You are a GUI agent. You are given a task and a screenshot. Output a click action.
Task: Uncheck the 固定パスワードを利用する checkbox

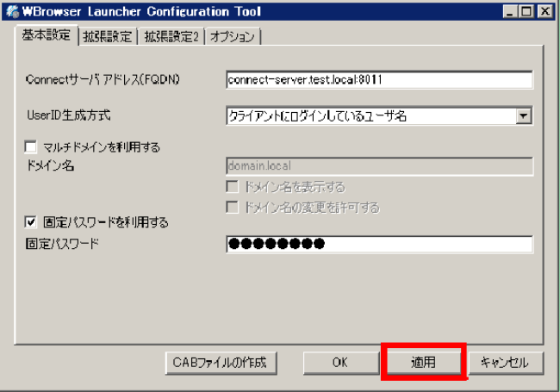[x=31, y=222]
